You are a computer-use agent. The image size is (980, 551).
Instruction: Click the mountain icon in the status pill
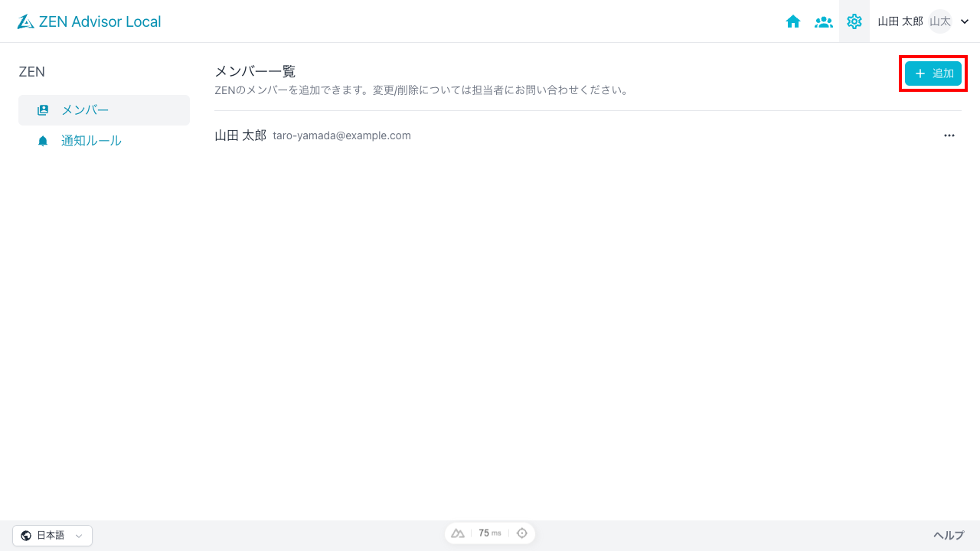click(x=458, y=533)
